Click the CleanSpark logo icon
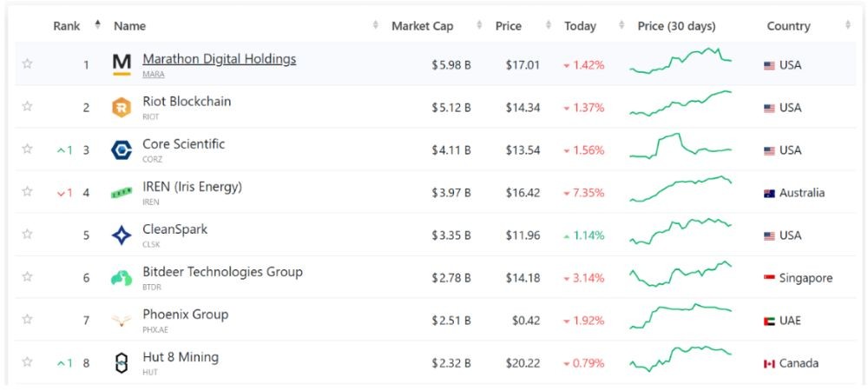This screenshot has width=868, height=391. click(122, 235)
